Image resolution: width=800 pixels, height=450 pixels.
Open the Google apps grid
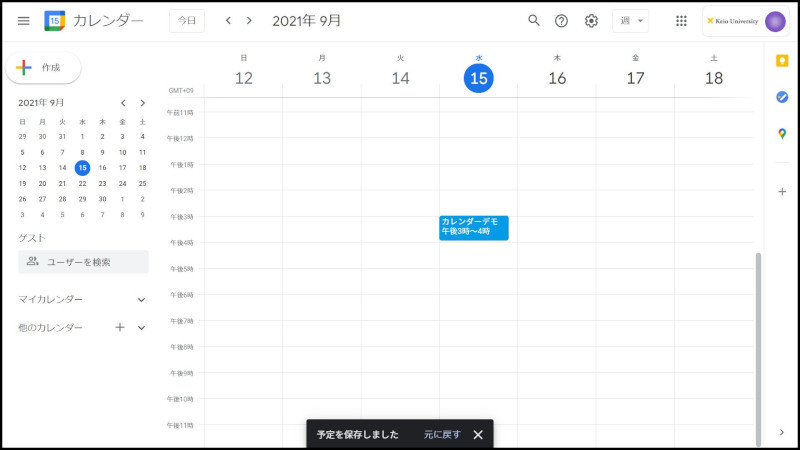pos(681,21)
